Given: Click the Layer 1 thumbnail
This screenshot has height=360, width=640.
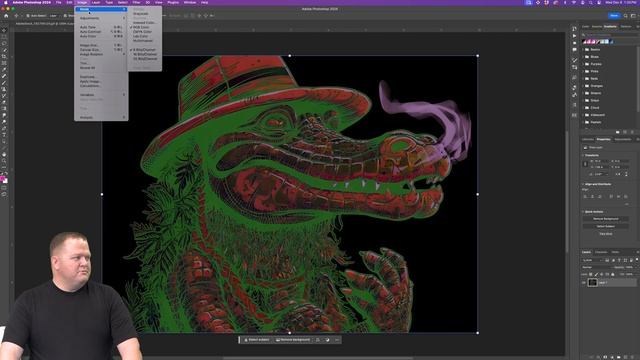Looking at the screenshot, I should [593, 282].
